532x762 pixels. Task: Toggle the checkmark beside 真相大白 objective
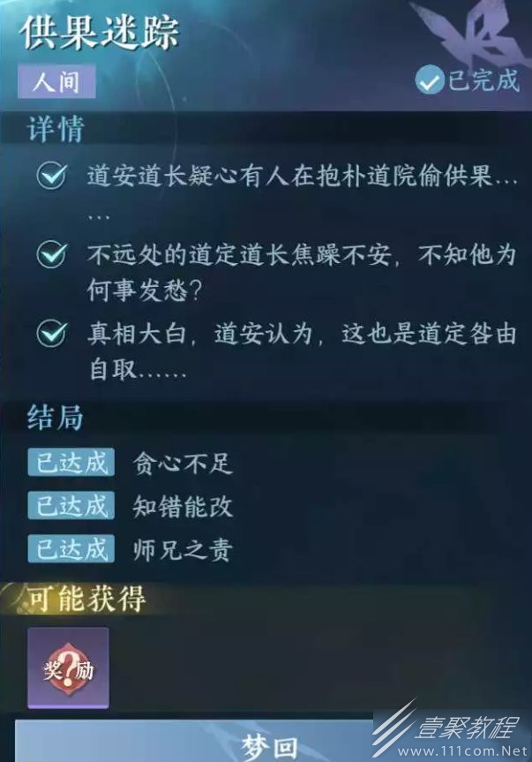(52, 334)
